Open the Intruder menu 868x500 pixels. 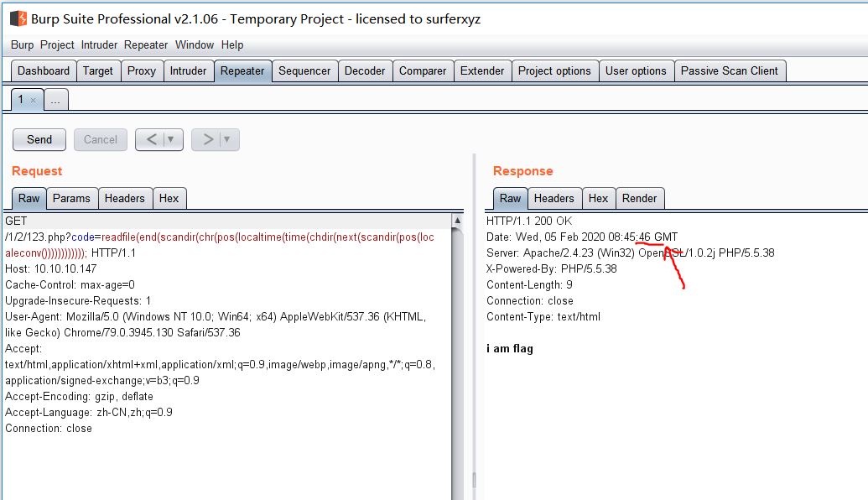pyautogui.click(x=99, y=44)
